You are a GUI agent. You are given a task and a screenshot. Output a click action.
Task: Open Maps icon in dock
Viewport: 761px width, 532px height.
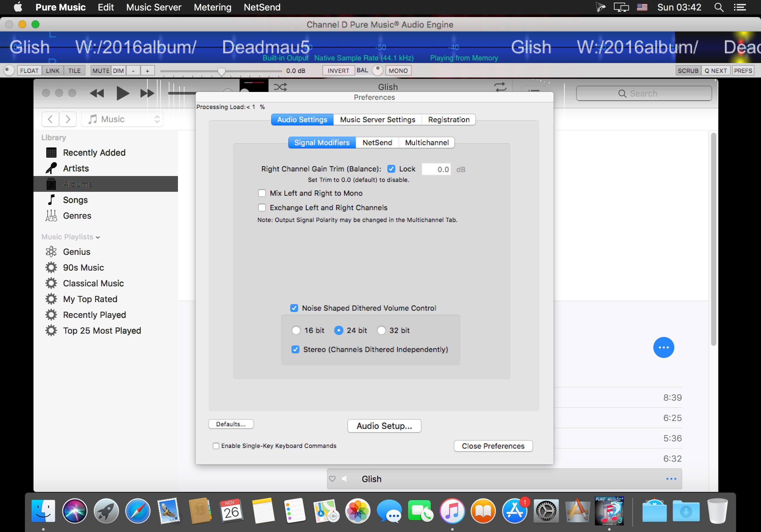click(326, 510)
